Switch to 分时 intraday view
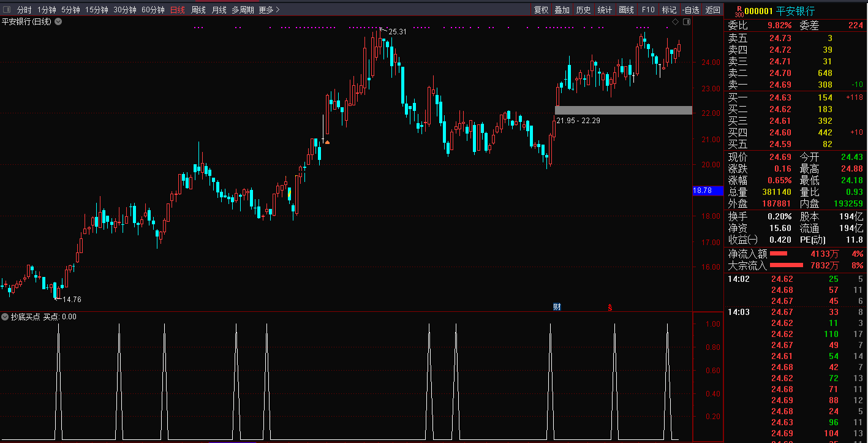Viewport: 868px width, 443px height. (x=24, y=10)
